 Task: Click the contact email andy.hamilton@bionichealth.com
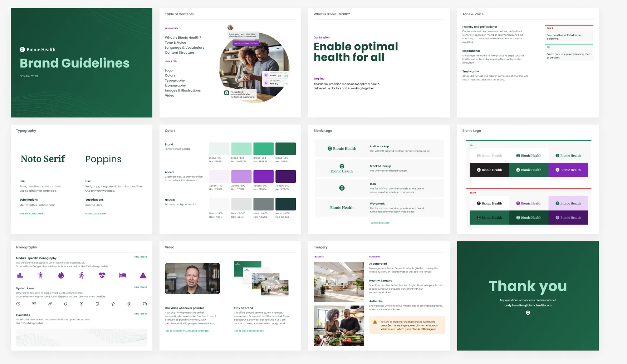pos(528,305)
